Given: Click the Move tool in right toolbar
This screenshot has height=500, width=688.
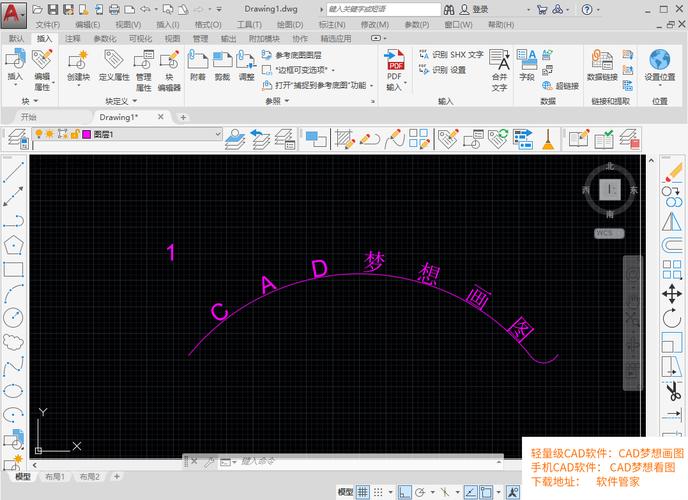Looking at the screenshot, I should tap(673, 293).
